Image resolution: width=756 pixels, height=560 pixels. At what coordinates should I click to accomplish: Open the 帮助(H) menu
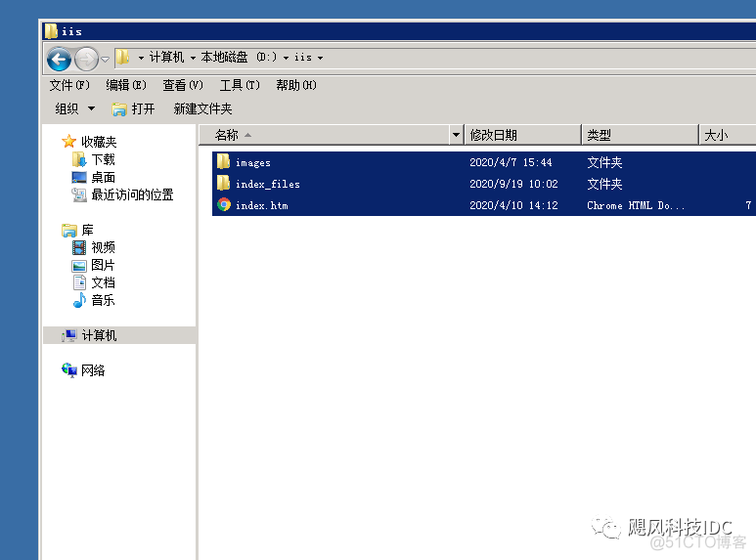pyautogui.click(x=296, y=85)
